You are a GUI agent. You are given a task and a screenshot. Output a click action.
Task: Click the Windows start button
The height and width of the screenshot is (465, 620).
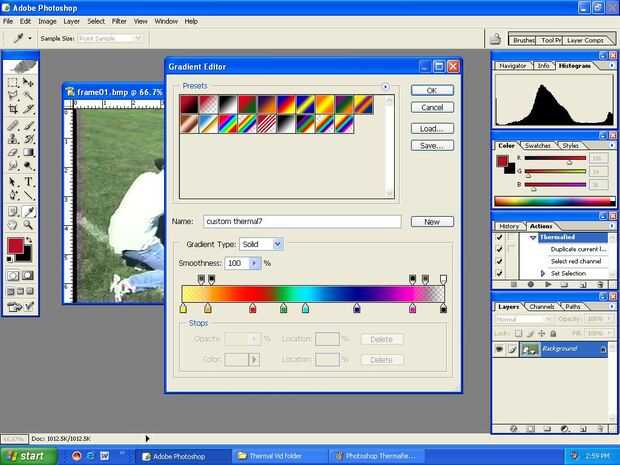point(28,456)
